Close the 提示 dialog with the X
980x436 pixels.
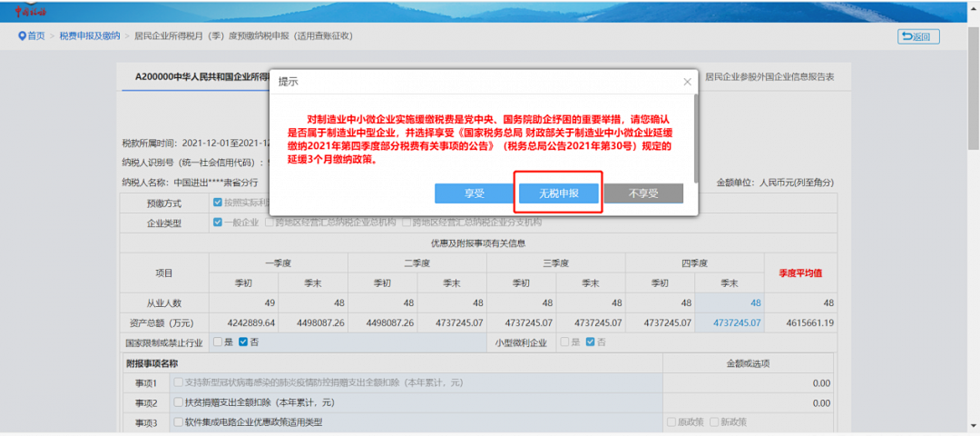click(x=687, y=82)
